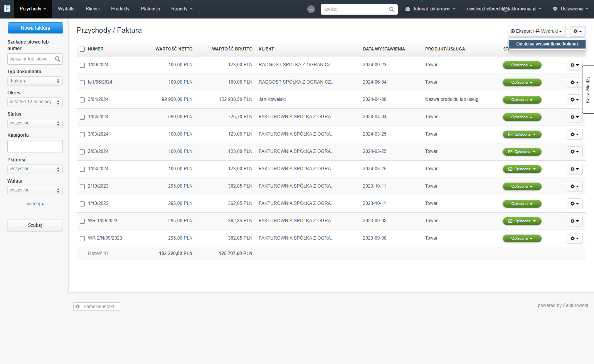Open gear menu for invoice WR 1/09/2023
The image size is (594, 364).
pyautogui.click(x=574, y=221)
